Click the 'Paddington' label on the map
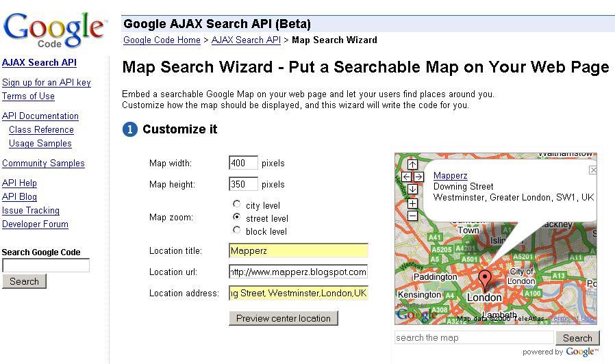This screenshot has width=615, height=364. pyautogui.click(x=436, y=276)
